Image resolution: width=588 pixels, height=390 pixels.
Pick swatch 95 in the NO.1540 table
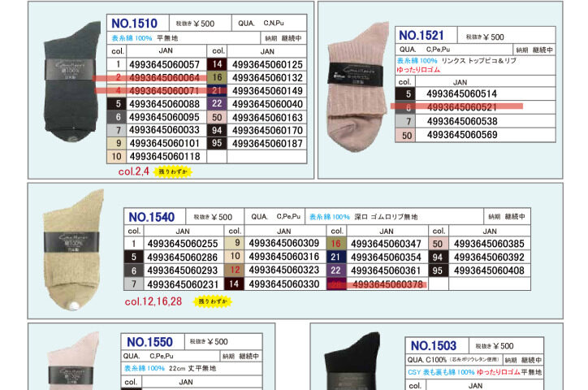pyautogui.click(x=438, y=271)
